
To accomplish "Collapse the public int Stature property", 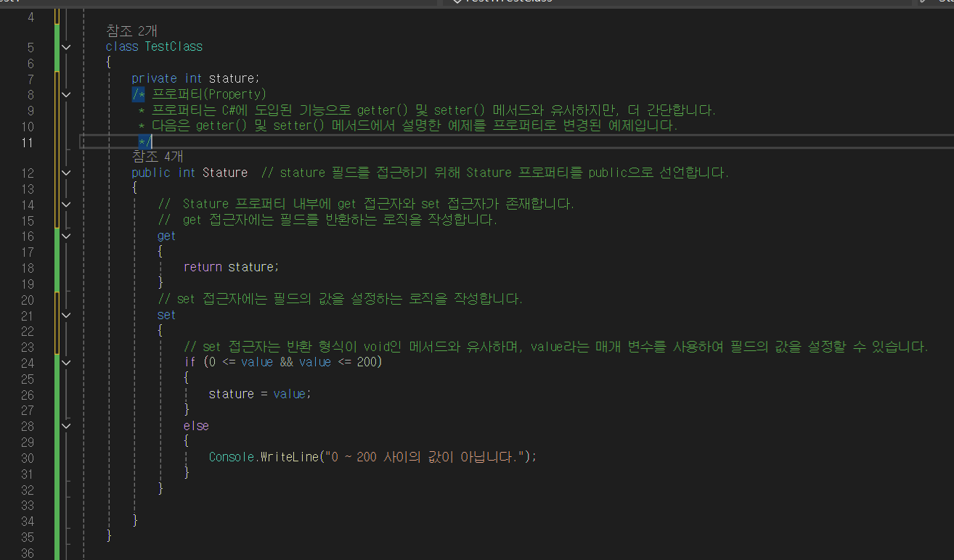I will (67, 173).
